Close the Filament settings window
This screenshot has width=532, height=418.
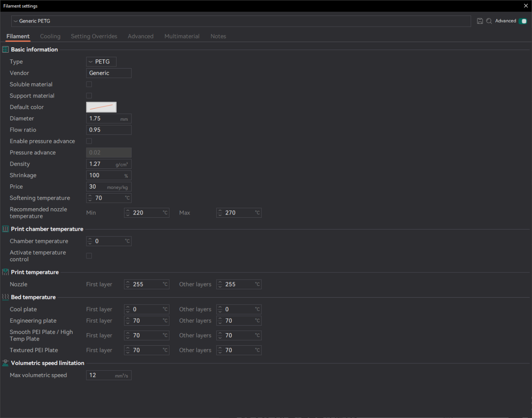pos(526,6)
